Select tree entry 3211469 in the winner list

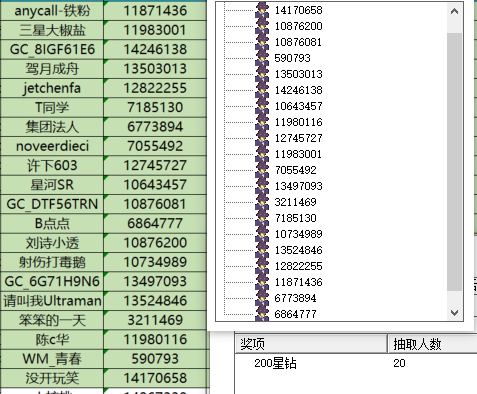pos(295,202)
